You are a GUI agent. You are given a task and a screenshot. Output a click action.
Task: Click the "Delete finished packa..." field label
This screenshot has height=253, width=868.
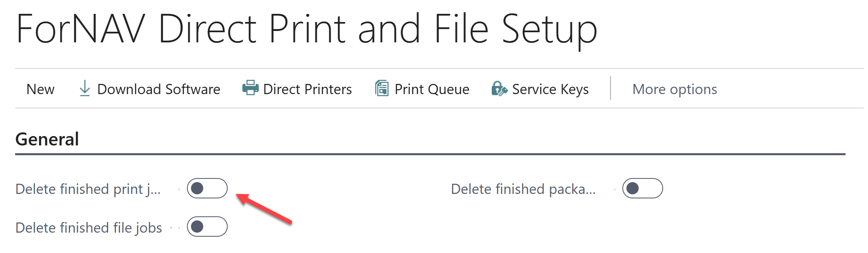524,189
